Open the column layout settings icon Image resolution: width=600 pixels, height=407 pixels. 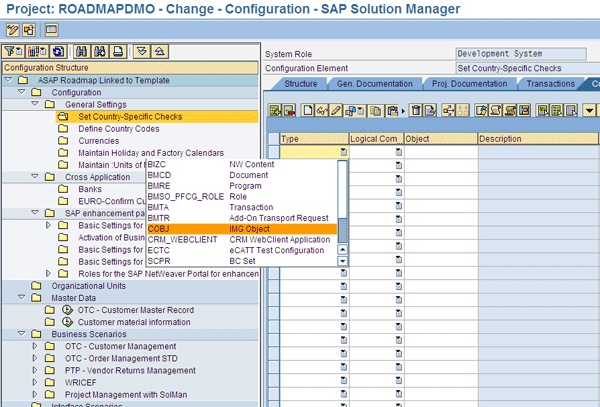37,51
